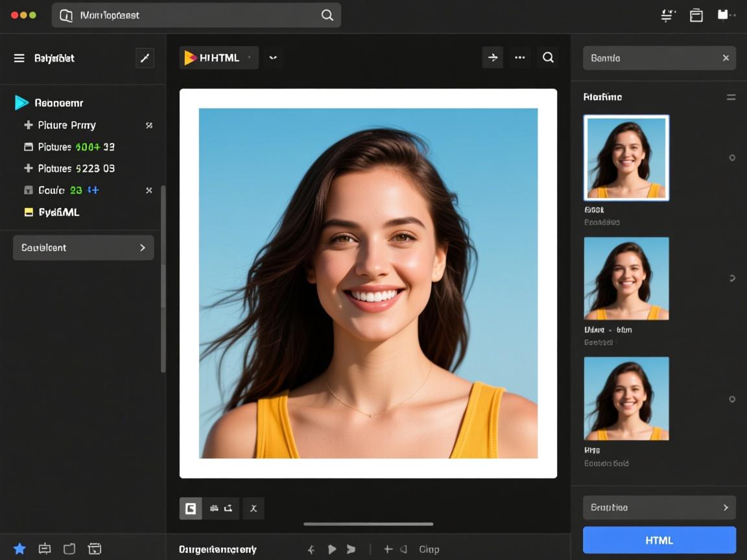Select the radio circle beside the third thumbnail
This screenshot has width=747, height=560.
coord(732,399)
